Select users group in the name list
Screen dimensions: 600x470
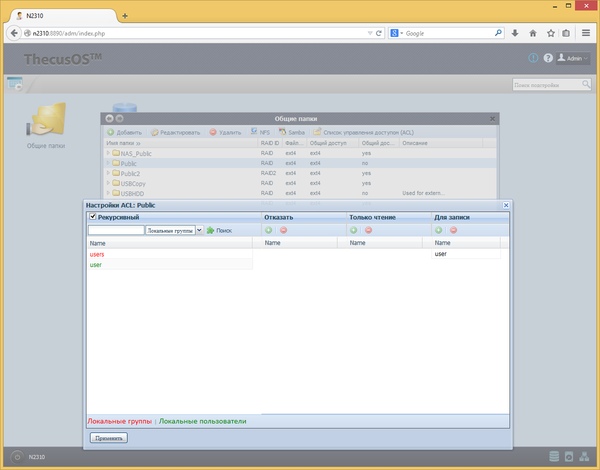click(x=97, y=254)
